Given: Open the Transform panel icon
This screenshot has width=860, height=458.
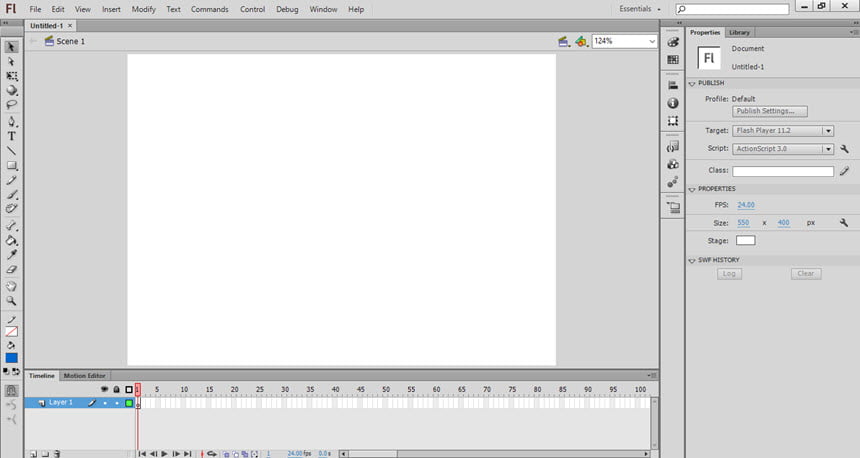Looking at the screenshot, I should [673, 121].
